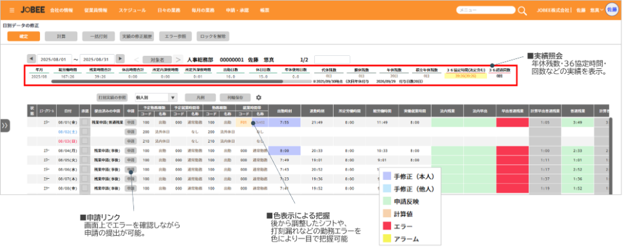The height and width of the screenshot is (252, 644).
Task: Tick approval checkbox for 08/01(金)
Action: [84, 122]
